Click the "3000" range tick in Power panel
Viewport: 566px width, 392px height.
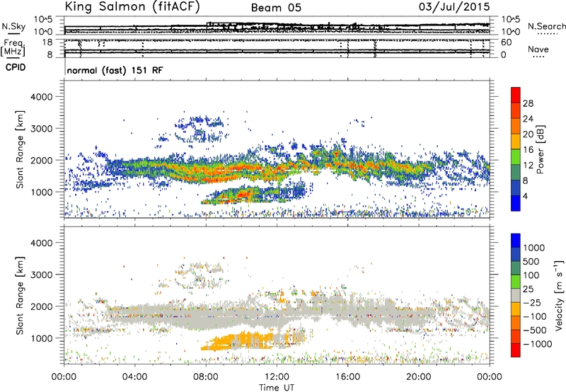(x=41, y=129)
